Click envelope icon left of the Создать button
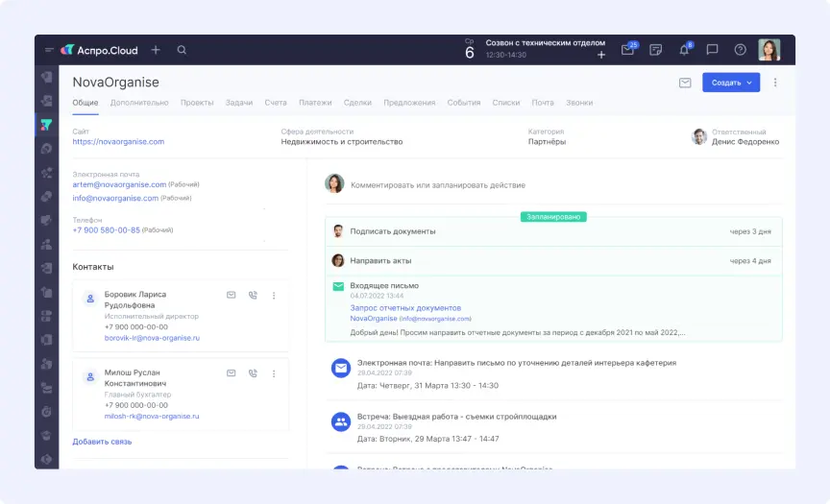The width and height of the screenshot is (830, 504). click(x=685, y=83)
